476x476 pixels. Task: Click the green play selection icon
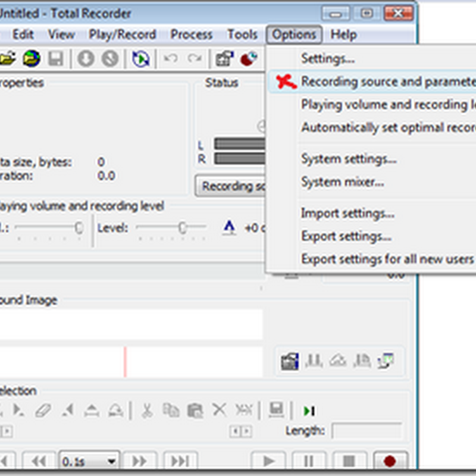point(309,411)
